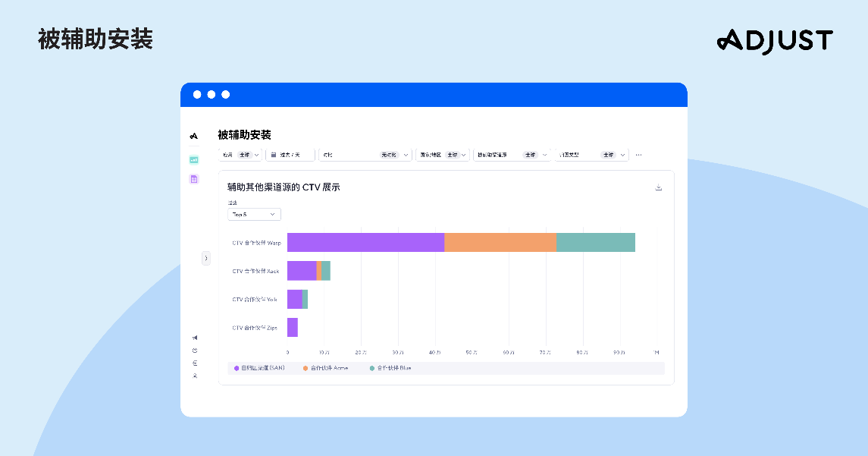The height and width of the screenshot is (456, 868).
Task: Click the second white window control dot
Action: [212, 95]
